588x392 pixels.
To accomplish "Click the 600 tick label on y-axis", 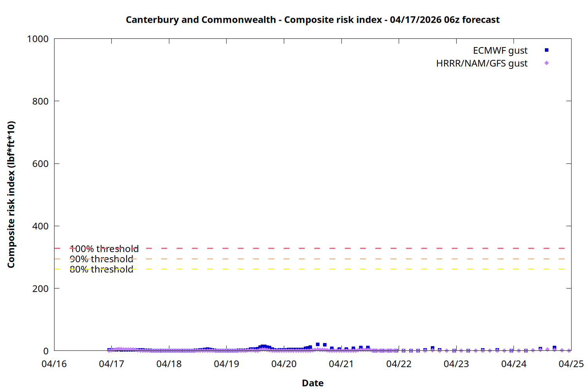I will coord(40,164).
